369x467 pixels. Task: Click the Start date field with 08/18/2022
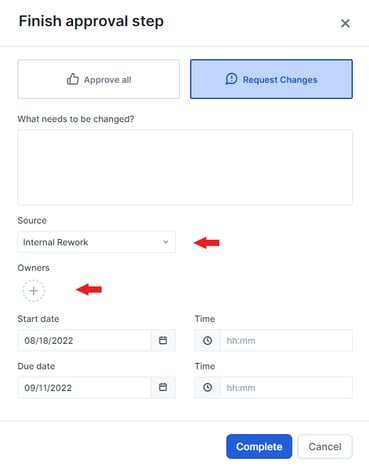point(84,340)
